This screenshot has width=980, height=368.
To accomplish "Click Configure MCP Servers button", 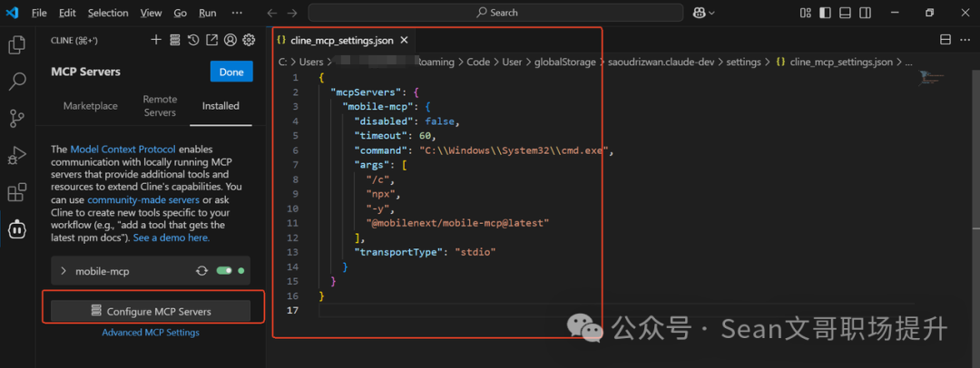I will click(151, 311).
